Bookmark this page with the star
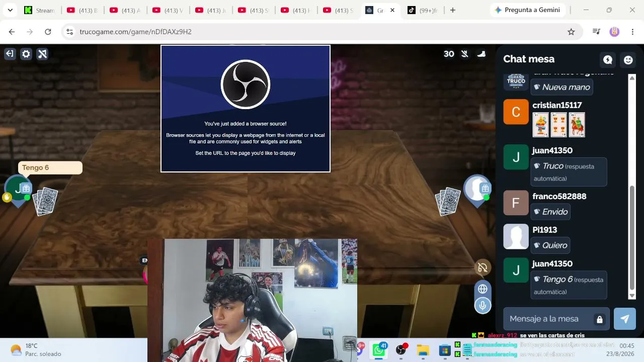The height and width of the screenshot is (362, 644). [x=571, y=32]
